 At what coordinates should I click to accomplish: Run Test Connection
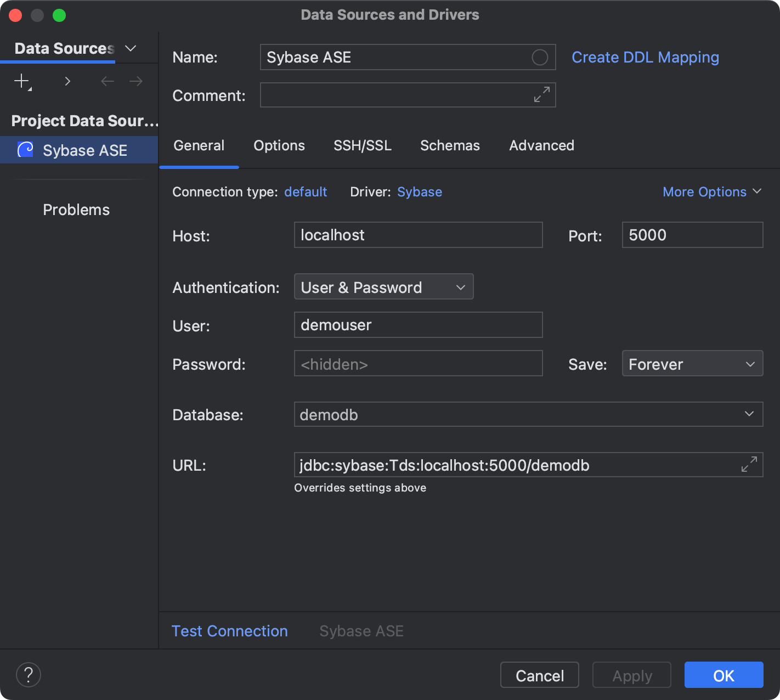click(x=230, y=631)
